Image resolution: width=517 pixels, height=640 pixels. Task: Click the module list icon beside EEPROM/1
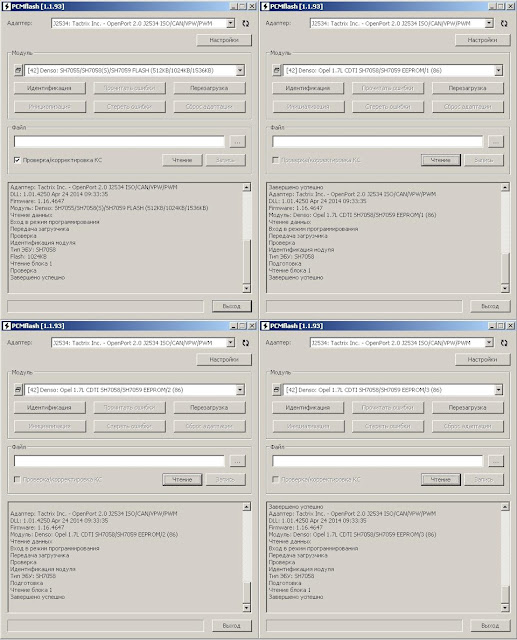point(277,70)
